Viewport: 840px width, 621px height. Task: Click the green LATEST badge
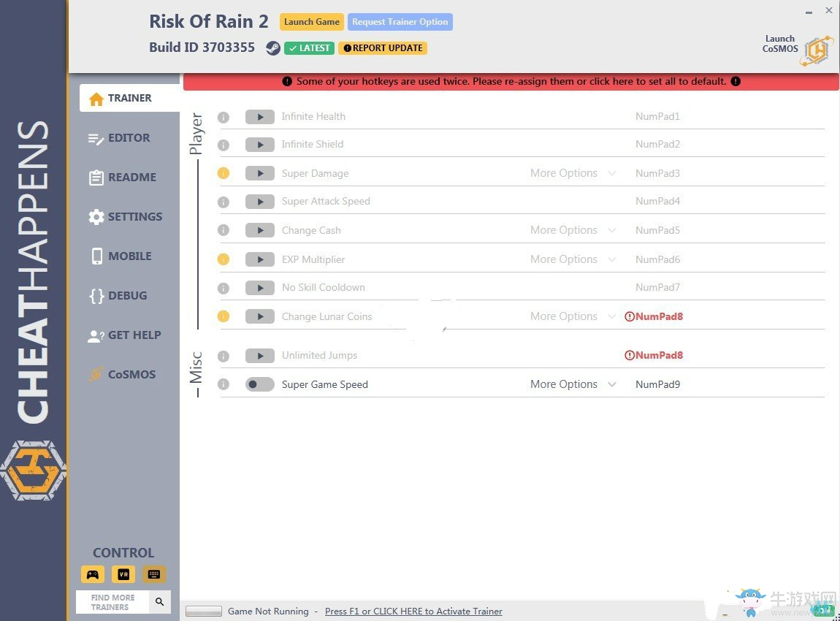coord(309,48)
